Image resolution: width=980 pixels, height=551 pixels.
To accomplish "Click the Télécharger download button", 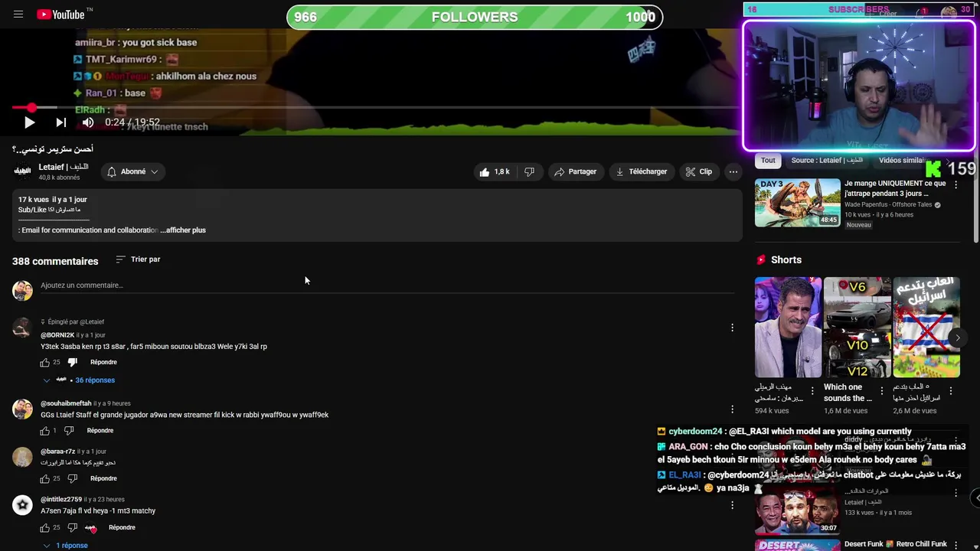I will 642,171.
